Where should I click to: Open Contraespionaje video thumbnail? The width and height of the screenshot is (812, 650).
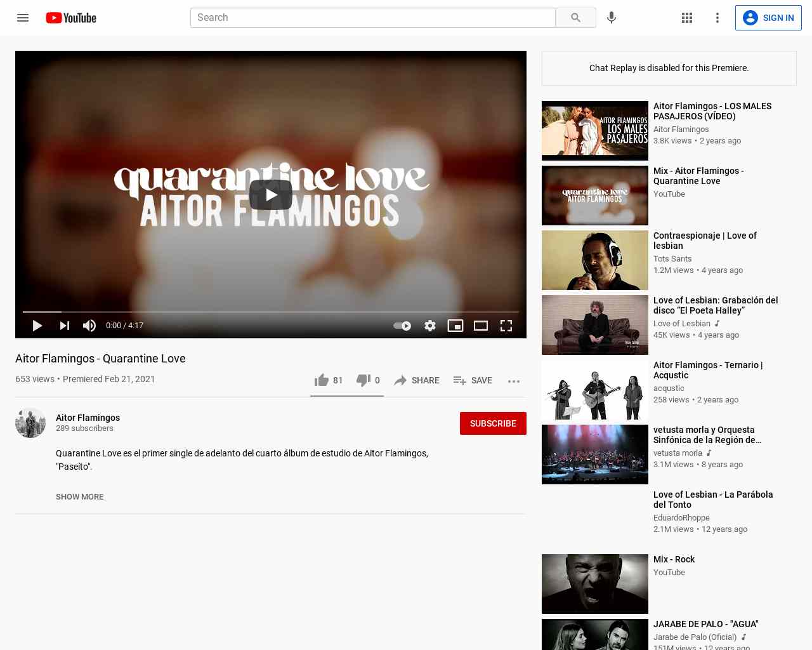(x=595, y=260)
